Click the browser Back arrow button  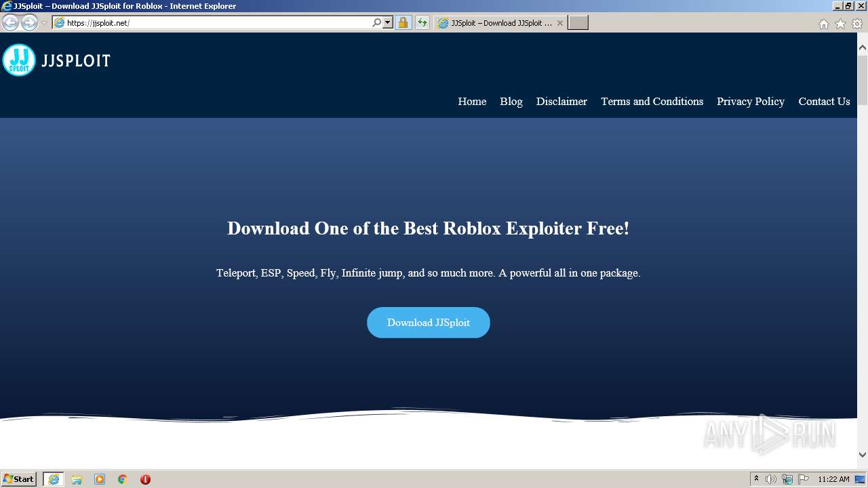[x=10, y=22]
